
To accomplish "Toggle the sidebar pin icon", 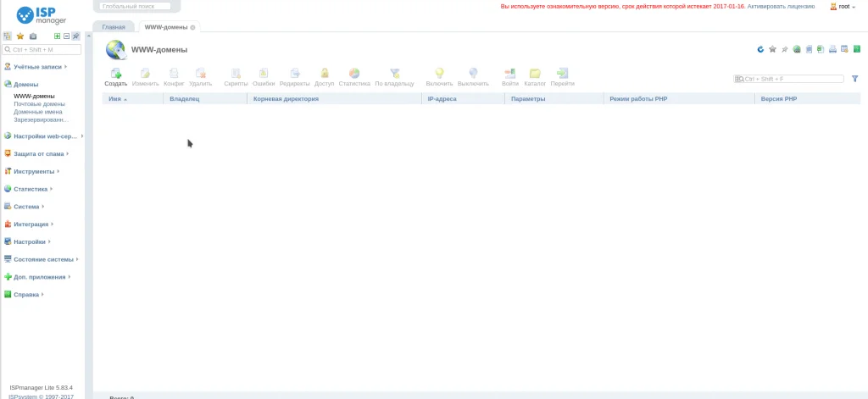I will pyautogui.click(x=75, y=36).
